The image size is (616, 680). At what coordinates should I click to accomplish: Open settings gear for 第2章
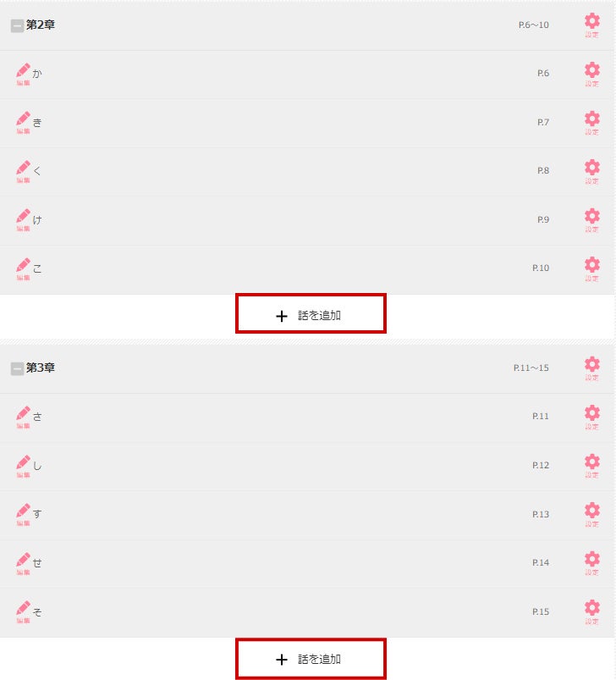(591, 25)
